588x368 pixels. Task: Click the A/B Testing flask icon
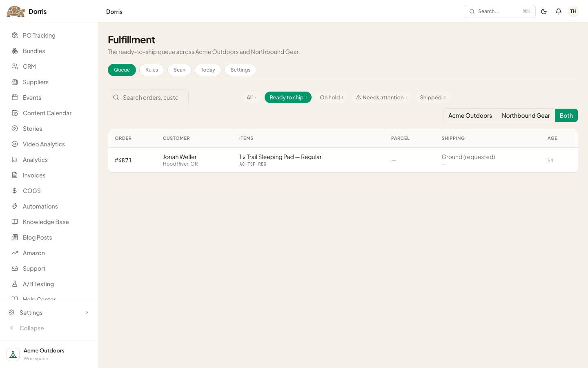click(15, 284)
